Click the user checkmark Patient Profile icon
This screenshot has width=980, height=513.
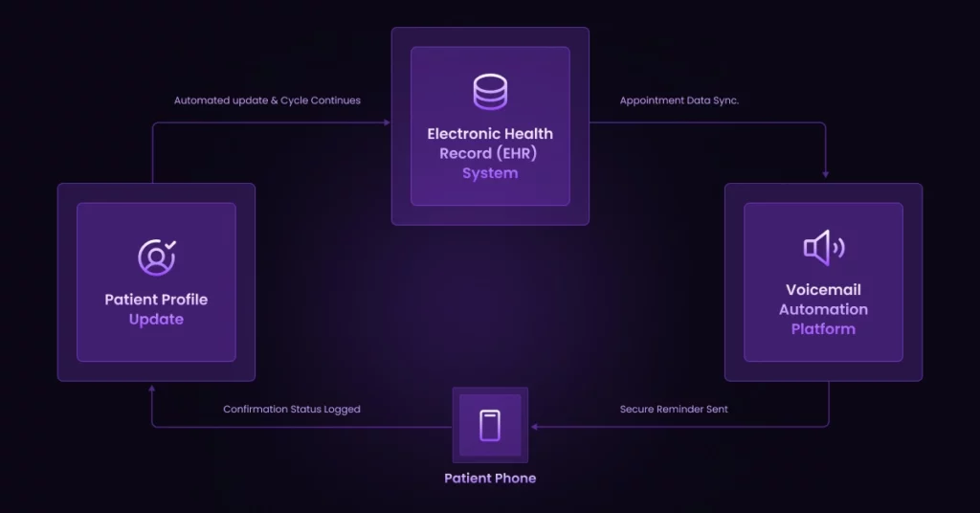pyautogui.click(x=157, y=256)
